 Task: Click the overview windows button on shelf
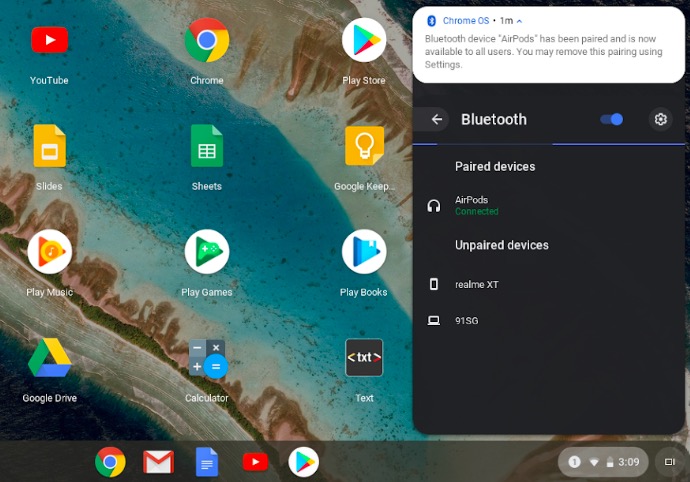(670, 462)
